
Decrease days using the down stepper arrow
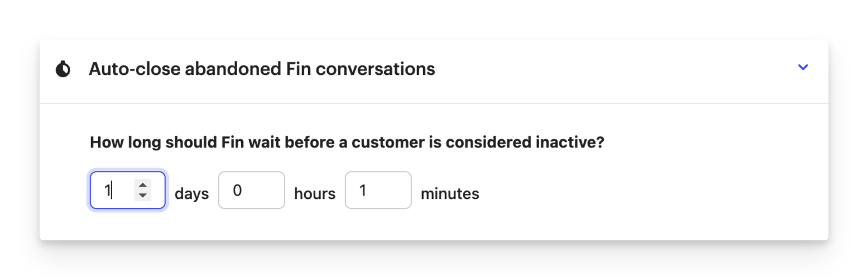[x=143, y=195]
